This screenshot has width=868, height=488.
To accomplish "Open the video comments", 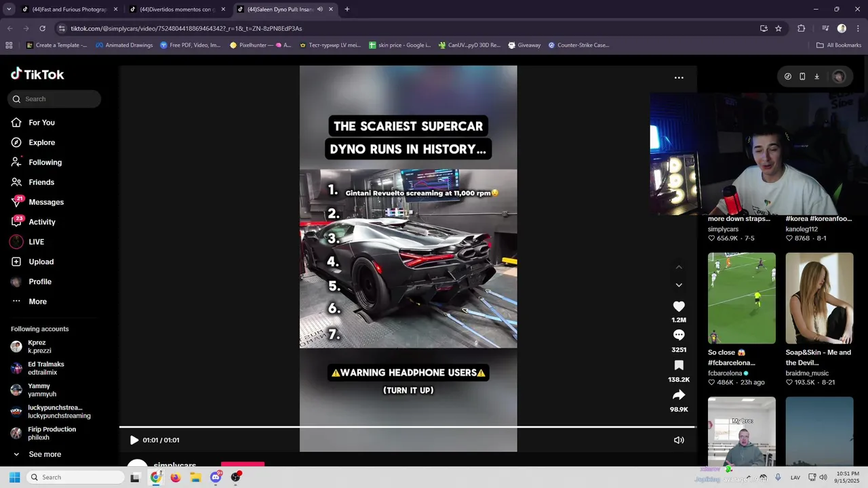I will 679,335.
